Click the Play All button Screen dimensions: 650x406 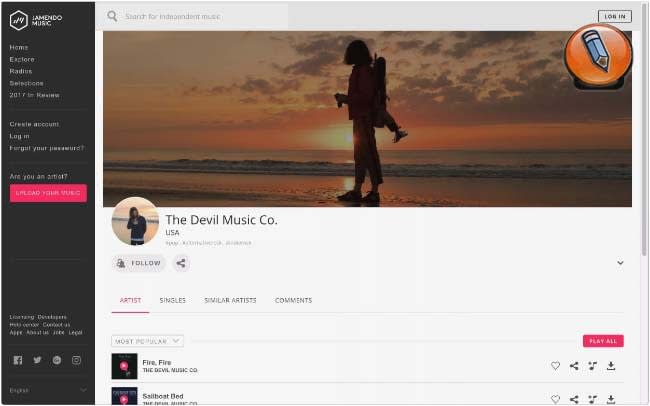point(603,341)
